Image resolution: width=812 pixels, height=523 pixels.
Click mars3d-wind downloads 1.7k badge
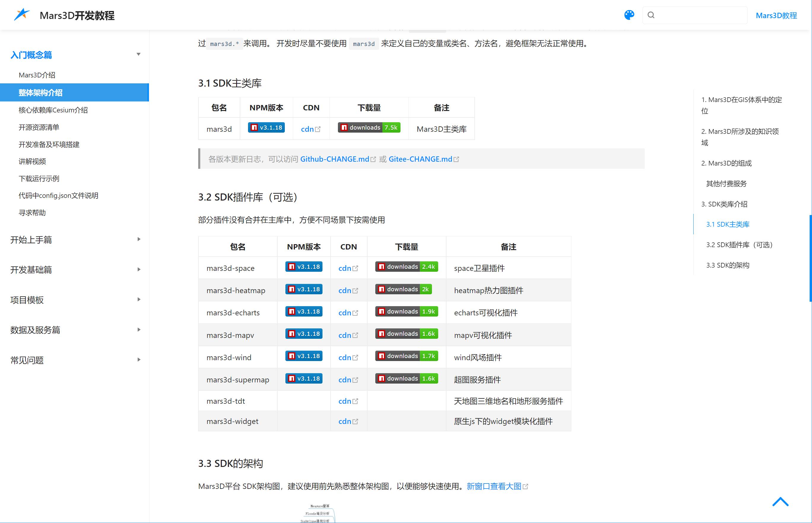(406, 356)
